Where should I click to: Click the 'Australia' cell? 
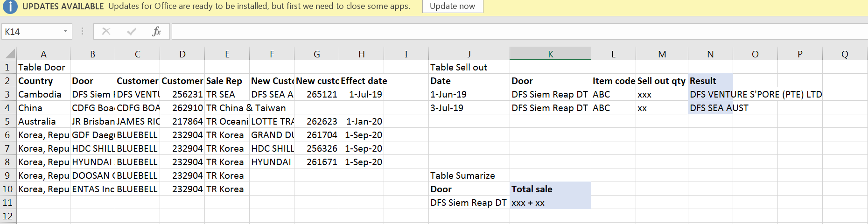(43, 121)
